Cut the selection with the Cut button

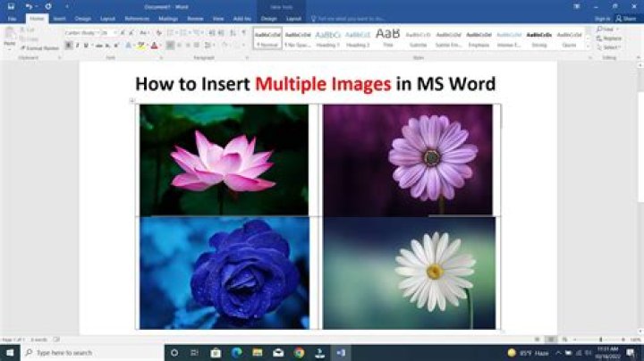(28, 30)
